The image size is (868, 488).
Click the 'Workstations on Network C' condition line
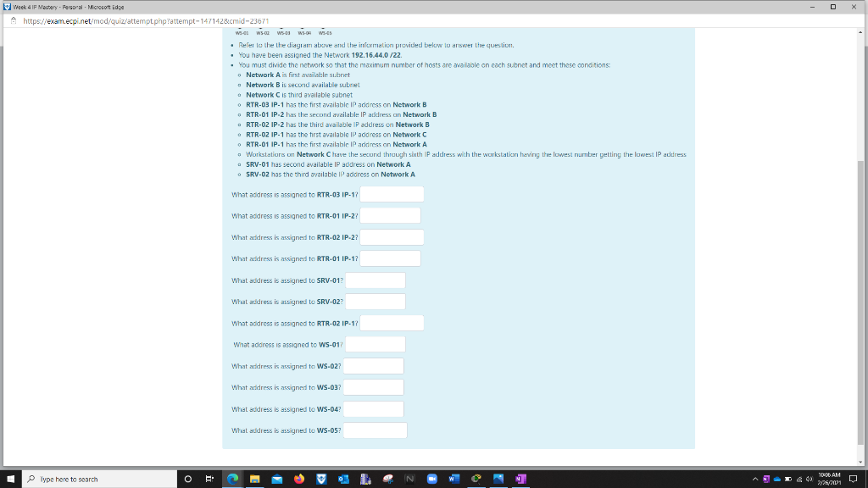pos(466,154)
